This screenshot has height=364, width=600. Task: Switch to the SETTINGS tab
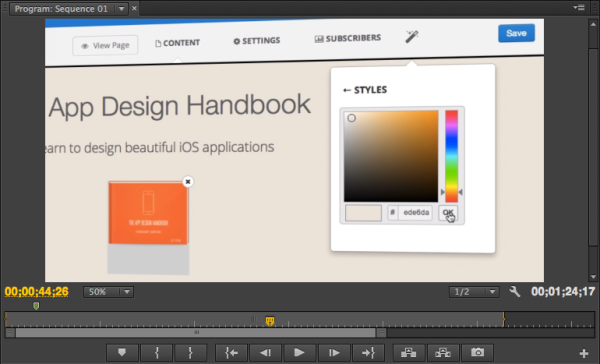click(257, 41)
